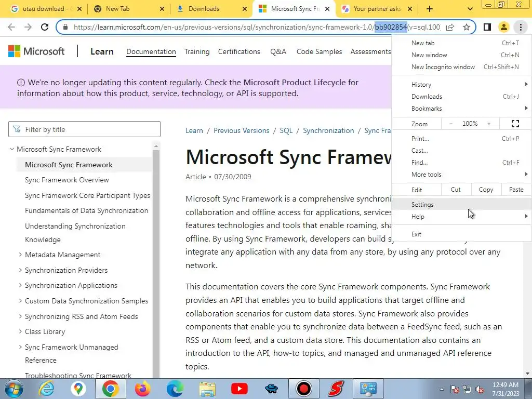Open Training nav link

coord(197,51)
